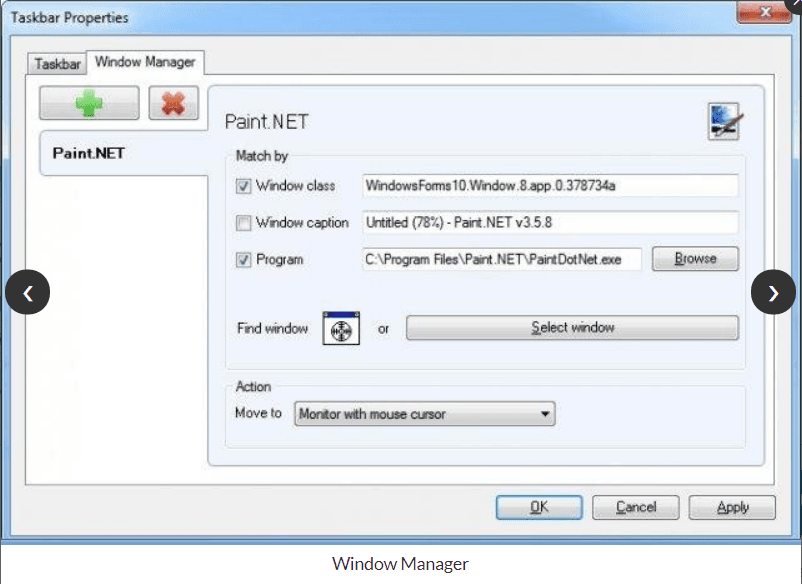Browse for a program executable
This screenshot has height=584, width=802.
coord(695,258)
